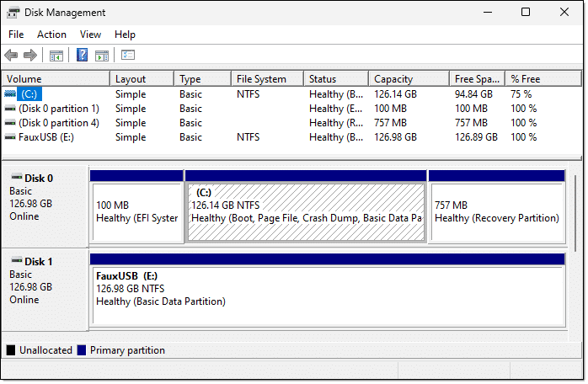Image resolution: width=588 pixels, height=384 pixels.
Task: Click the Disk 1 label panel
Action: click(x=45, y=290)
